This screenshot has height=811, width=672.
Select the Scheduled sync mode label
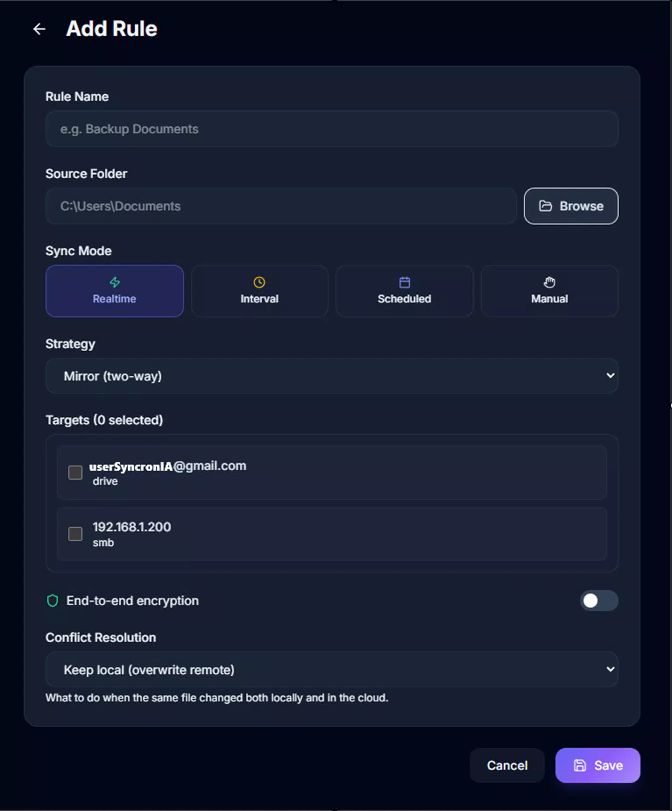click(404, 299)
